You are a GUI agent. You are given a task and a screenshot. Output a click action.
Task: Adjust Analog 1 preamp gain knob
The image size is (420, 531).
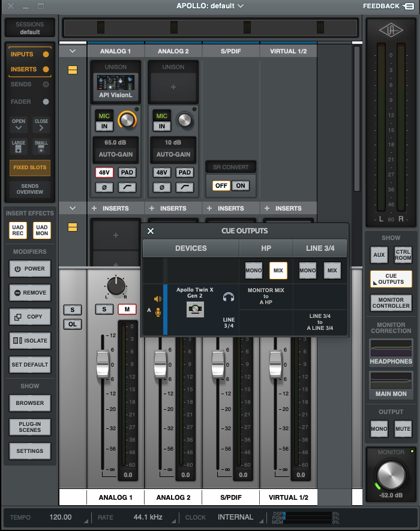127,120
